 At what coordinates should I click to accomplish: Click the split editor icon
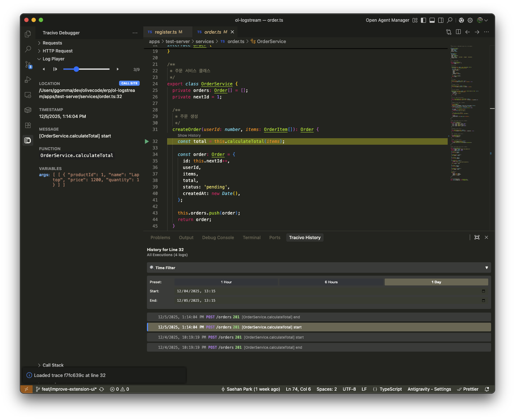[x=458, y=32]
